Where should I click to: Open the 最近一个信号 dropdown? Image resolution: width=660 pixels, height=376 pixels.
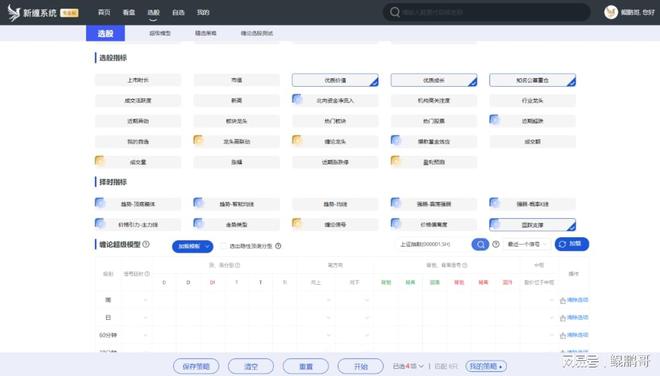pyautogui.click(x=527, y=244)
